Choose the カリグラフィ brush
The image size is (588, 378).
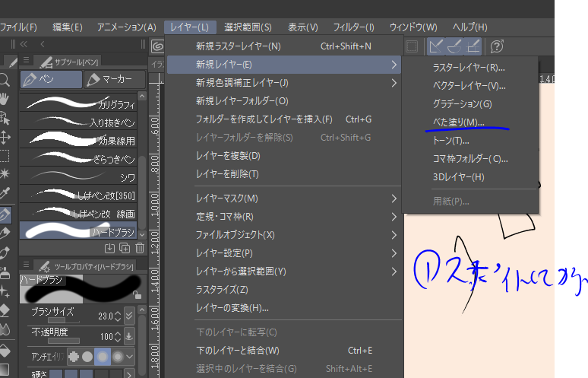(x=78, y=103)
